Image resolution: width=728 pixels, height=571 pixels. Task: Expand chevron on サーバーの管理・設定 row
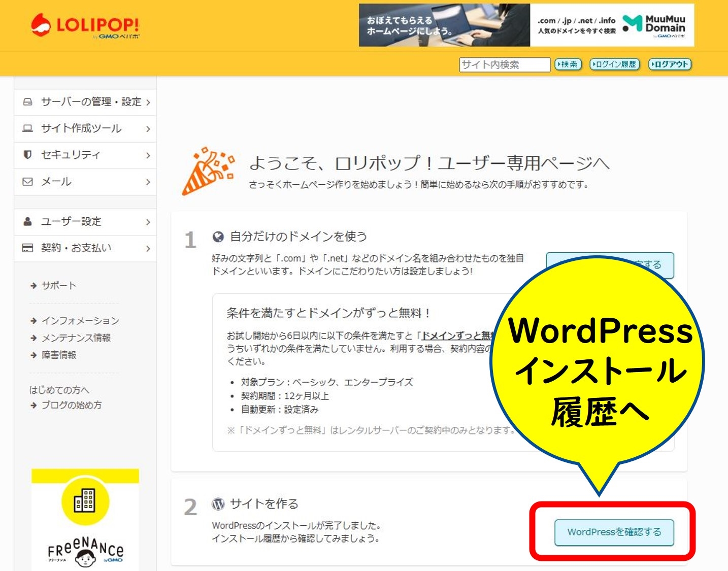[x=148, y=103]
